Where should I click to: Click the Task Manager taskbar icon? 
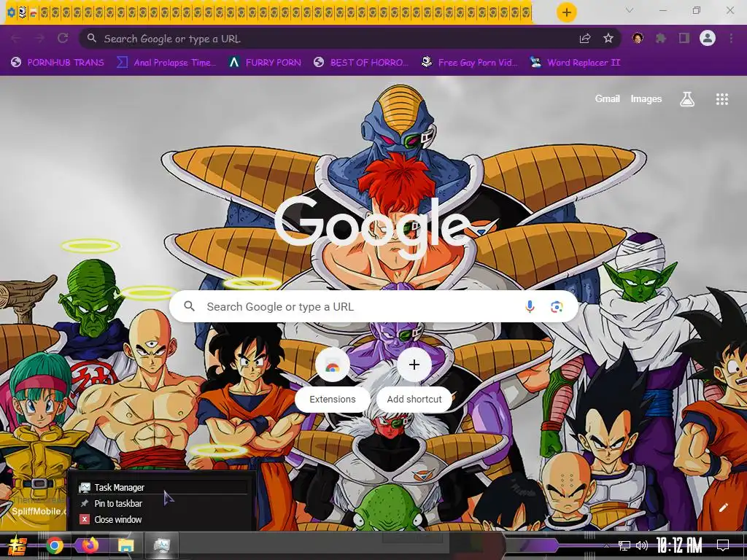tap(161, 545)
